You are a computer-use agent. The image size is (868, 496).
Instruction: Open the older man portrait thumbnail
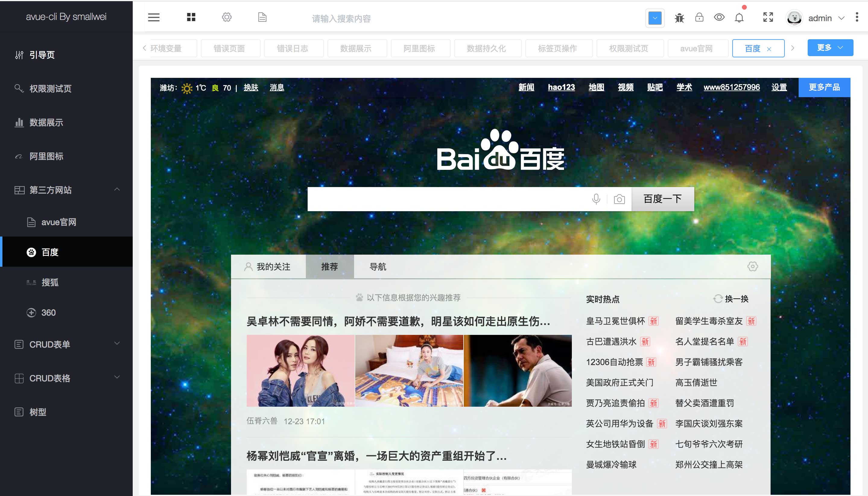pyautogui.click(x=518, y=370)
